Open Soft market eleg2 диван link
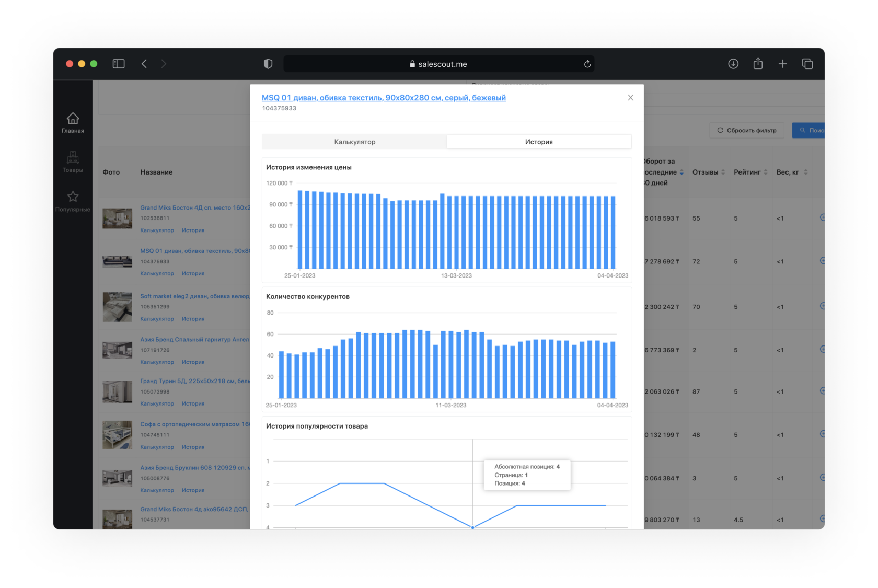This screenshot has height=588, width=878. (195, 296)
